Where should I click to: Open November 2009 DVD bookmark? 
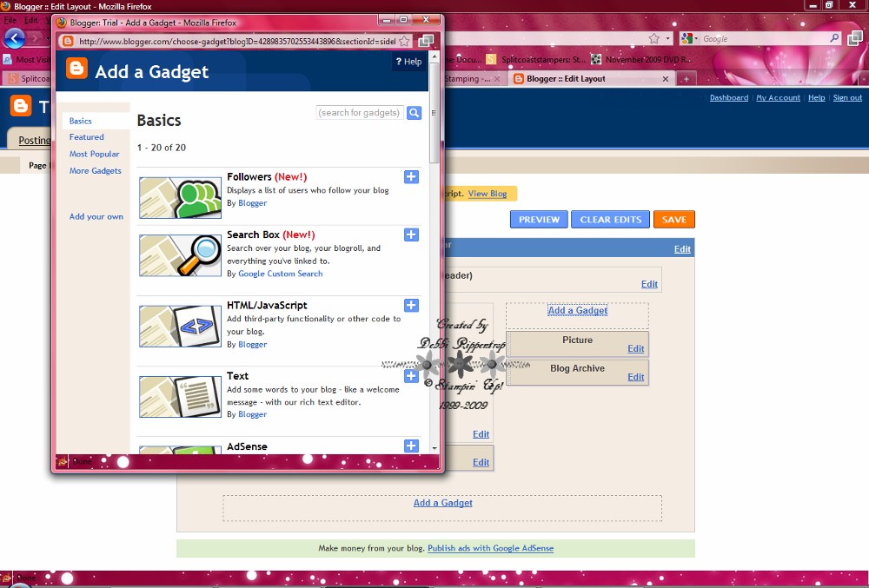pos(641,59)
